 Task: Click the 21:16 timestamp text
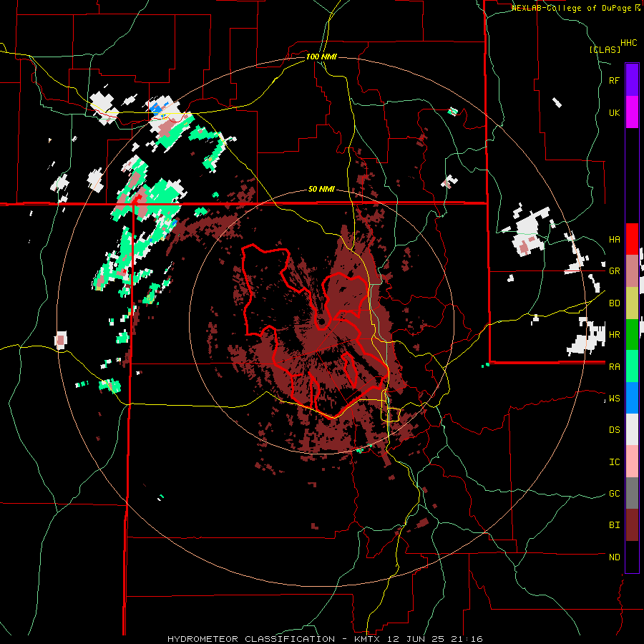[466, 639]
